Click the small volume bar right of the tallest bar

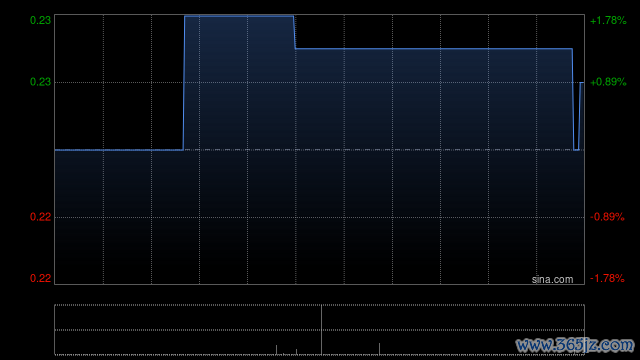click(x=379, y=349)
